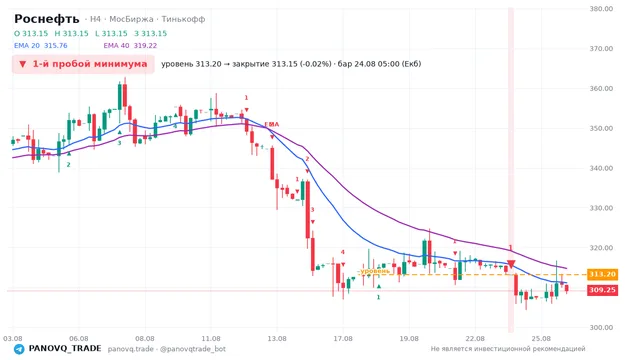Click the "Тинькофф" broker label
The image size is (640, 360).
pyautogui.click(x=183, y=19)
